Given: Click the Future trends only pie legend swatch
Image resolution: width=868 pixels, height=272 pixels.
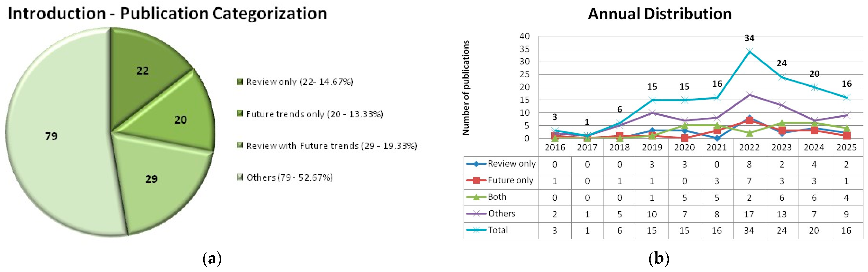Looking at the screenshot, I should (240, 113).
